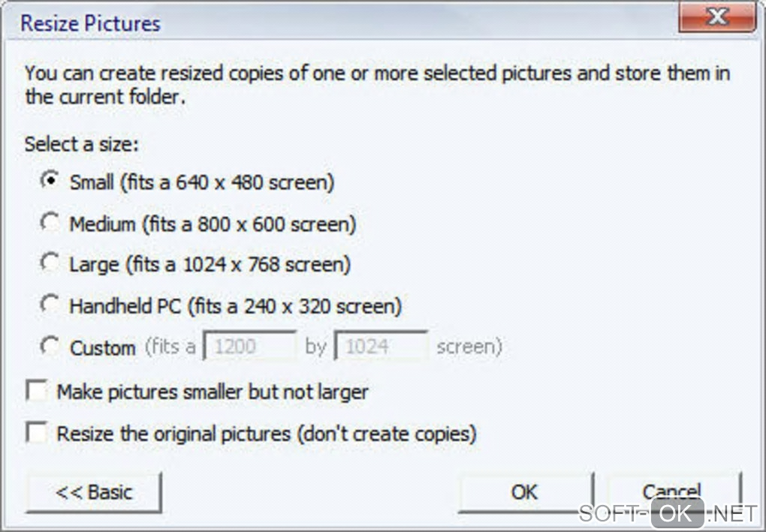This screenshot has height=532, width=766.
Task: Click the custom height field showing 1024
Action: tap(381, 347)
